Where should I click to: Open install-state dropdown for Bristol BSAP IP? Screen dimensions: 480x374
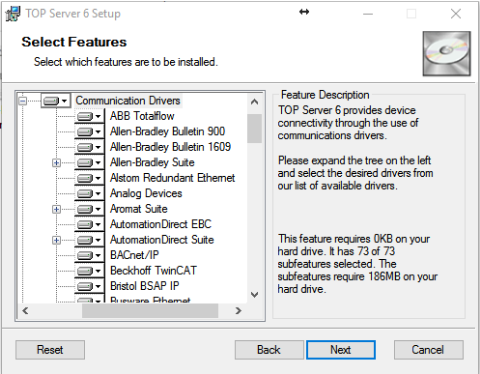point(89,286)
